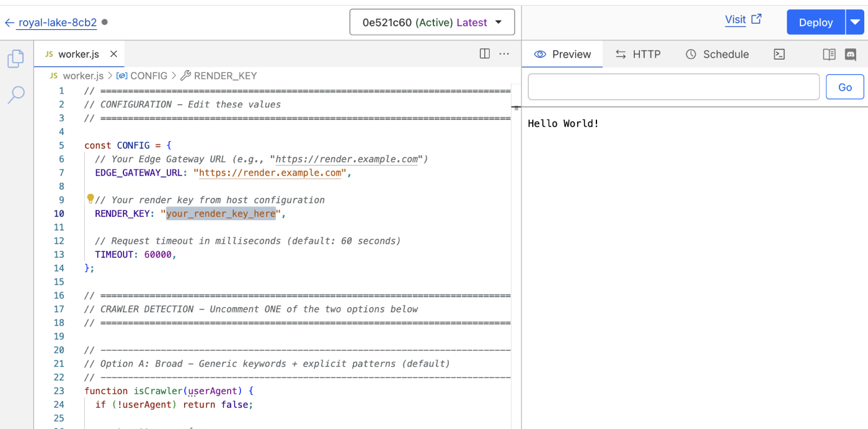Select RENDER_KEY in the breadcrumb bar
The width and height of the screenshot is (868, 429).
click(x=224, y=75)
